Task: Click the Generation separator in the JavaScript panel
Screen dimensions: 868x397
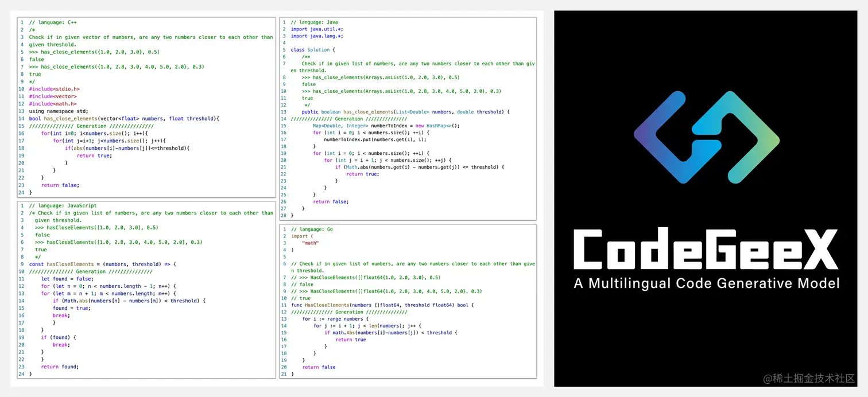Action: pyautogui.click(x=91, y=271)
